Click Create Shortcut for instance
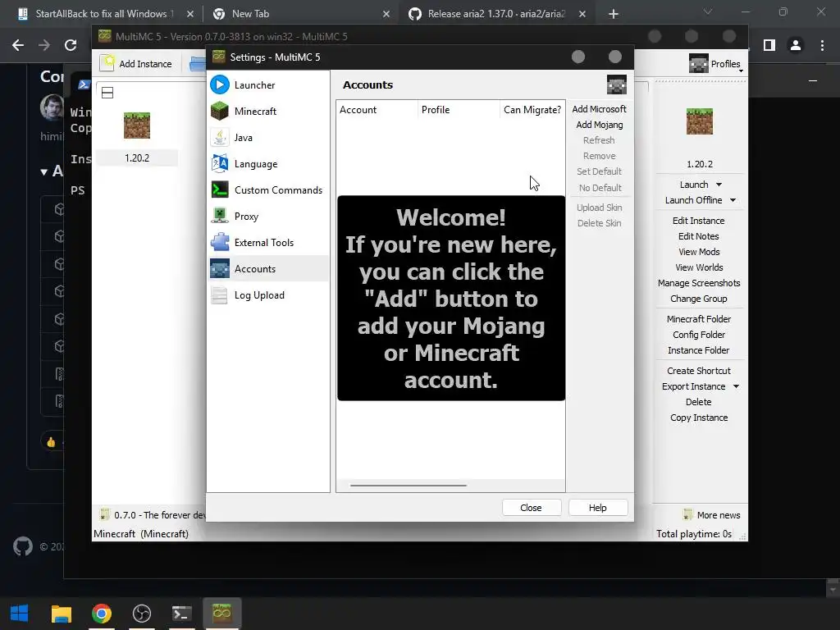The width and height of the screenshot is (840, 630). (699, 370)
